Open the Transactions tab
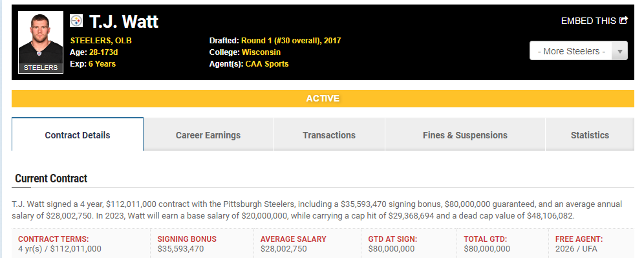Screen dimensions: 644x258 coord(329,134)
